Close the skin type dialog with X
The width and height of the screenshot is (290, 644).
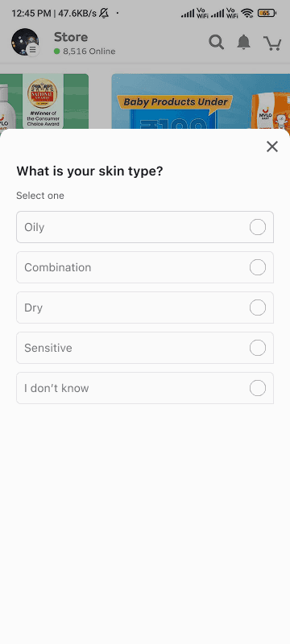[272, 147]
